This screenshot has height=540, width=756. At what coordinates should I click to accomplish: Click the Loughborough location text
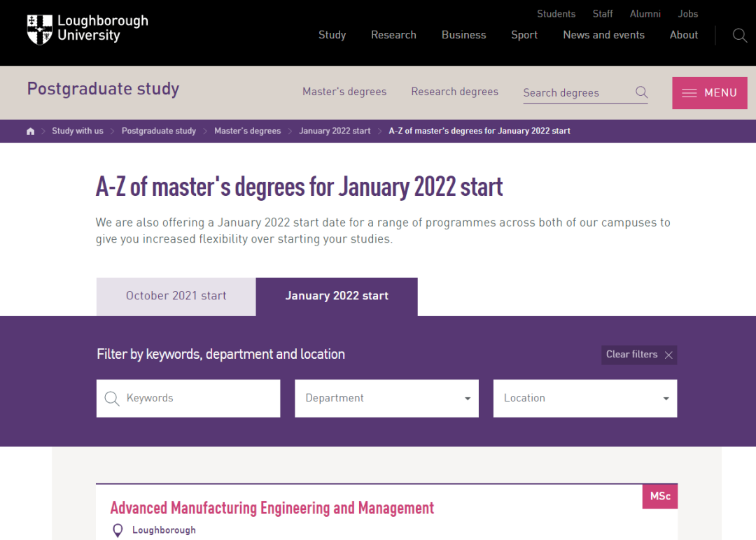(x=164, y=530)
